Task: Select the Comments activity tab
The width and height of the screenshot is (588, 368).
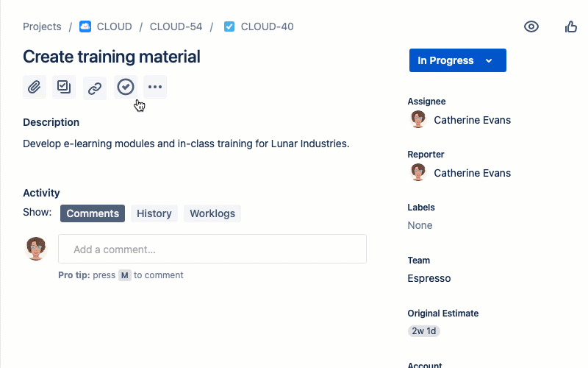Action: 93,213
